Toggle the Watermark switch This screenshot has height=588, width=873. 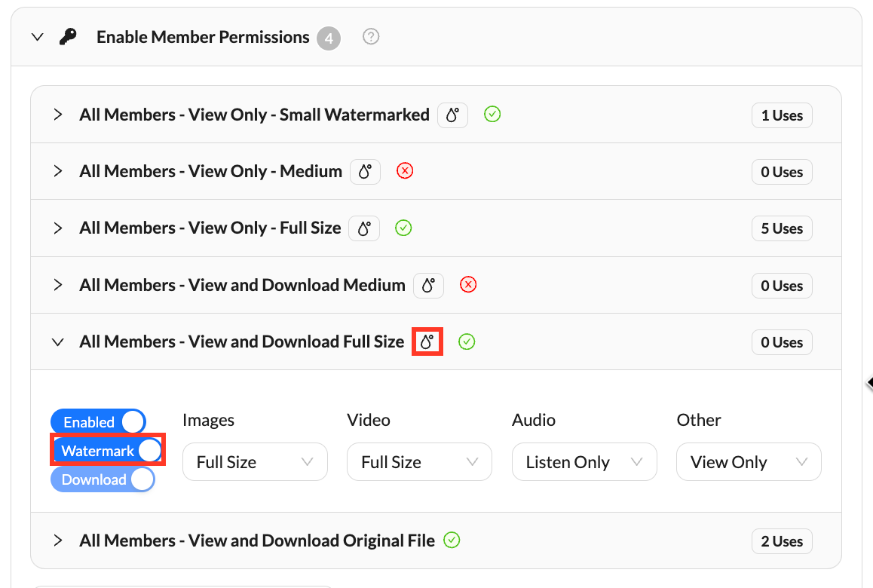(x=108, y=451)
